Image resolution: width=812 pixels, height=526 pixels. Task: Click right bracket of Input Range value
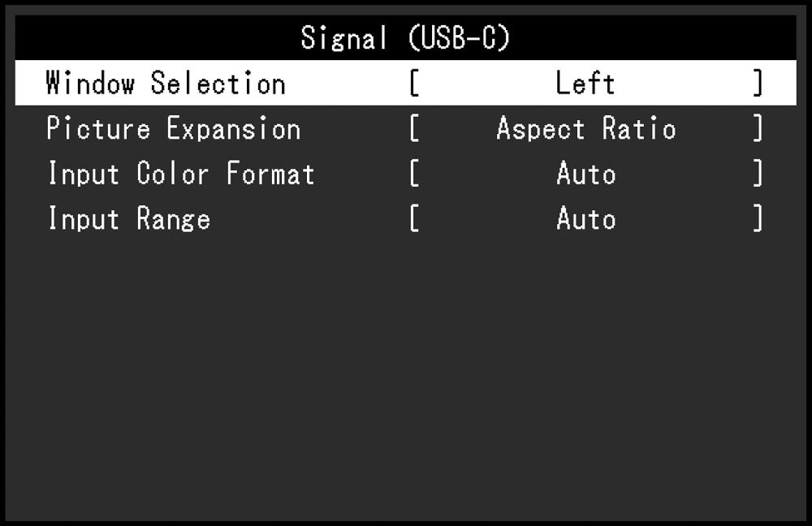758,219
